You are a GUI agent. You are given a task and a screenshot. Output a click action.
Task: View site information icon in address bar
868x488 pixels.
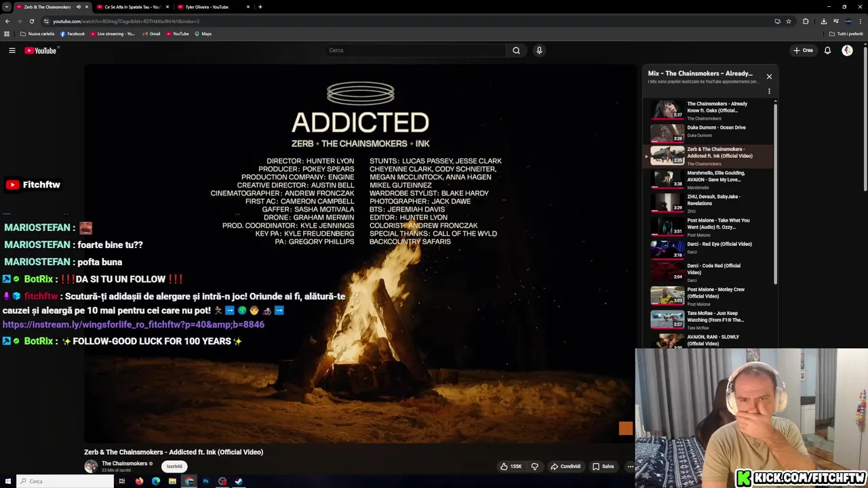46,21
